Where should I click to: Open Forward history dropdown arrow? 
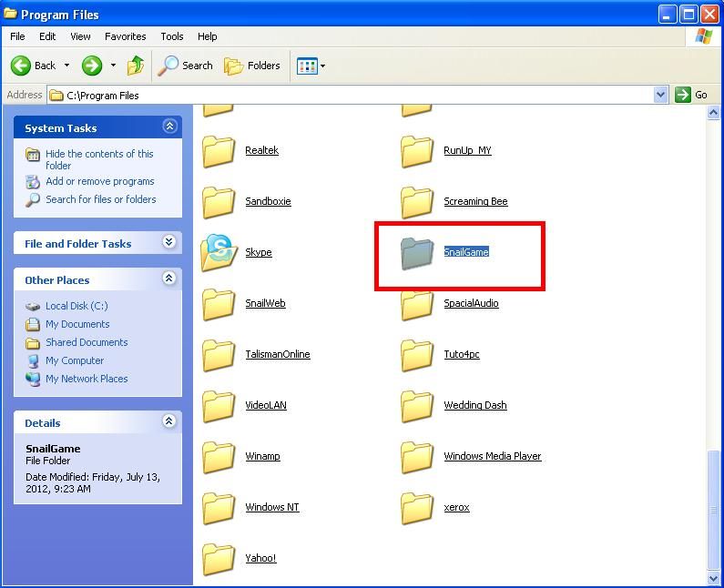(113, 66)
